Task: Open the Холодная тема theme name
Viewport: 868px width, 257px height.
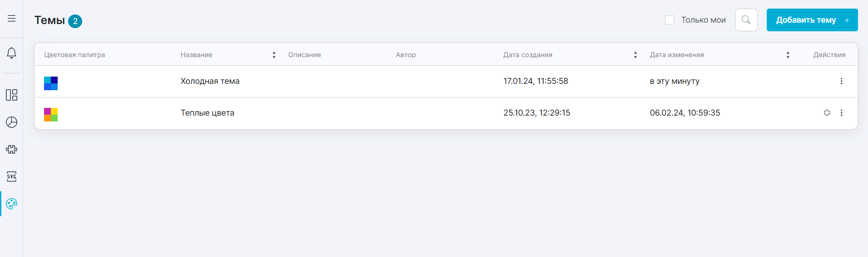Action: point(210,81)
